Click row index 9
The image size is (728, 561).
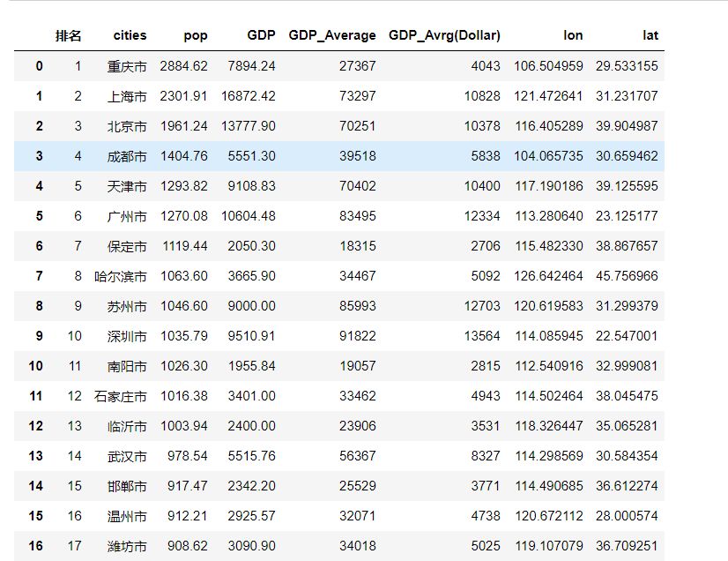click(x=39, y=336)
